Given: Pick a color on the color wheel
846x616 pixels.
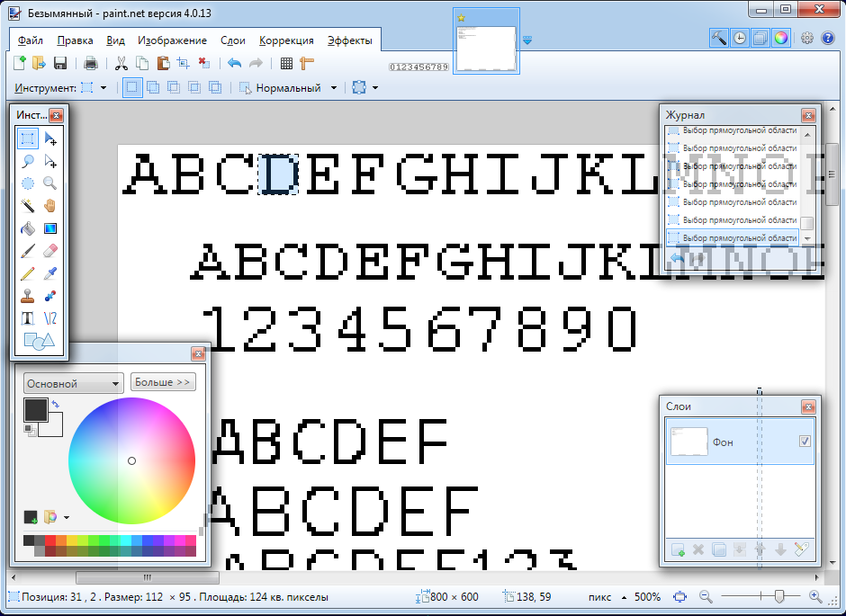Looking at the screenshot, I should pos(131,460).
